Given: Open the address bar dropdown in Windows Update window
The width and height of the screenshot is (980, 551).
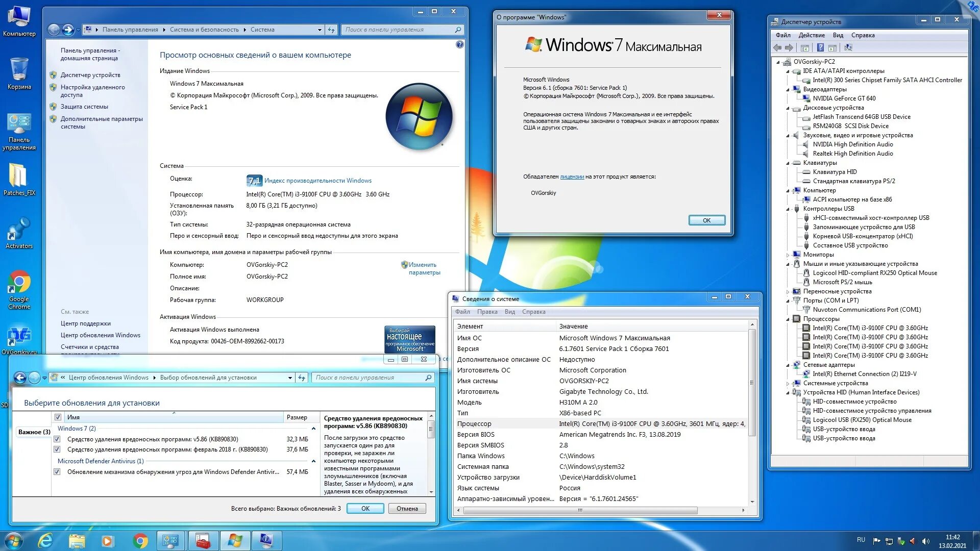Looking at the screenshot, I should 290,378.
